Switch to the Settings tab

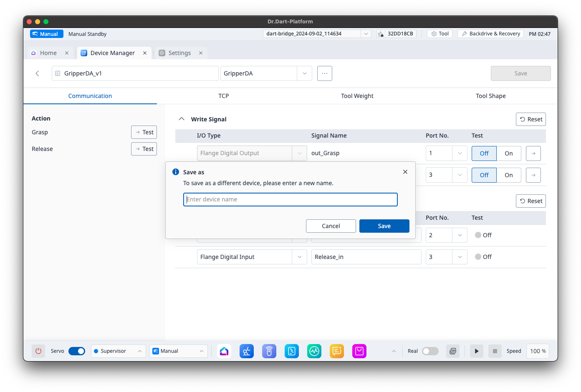tap(179, 53)
